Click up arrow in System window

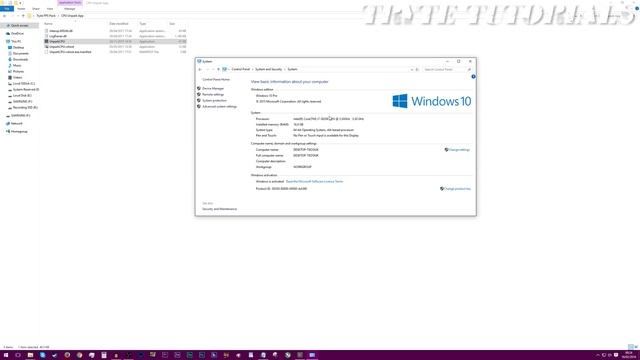[x=218, y=69]
